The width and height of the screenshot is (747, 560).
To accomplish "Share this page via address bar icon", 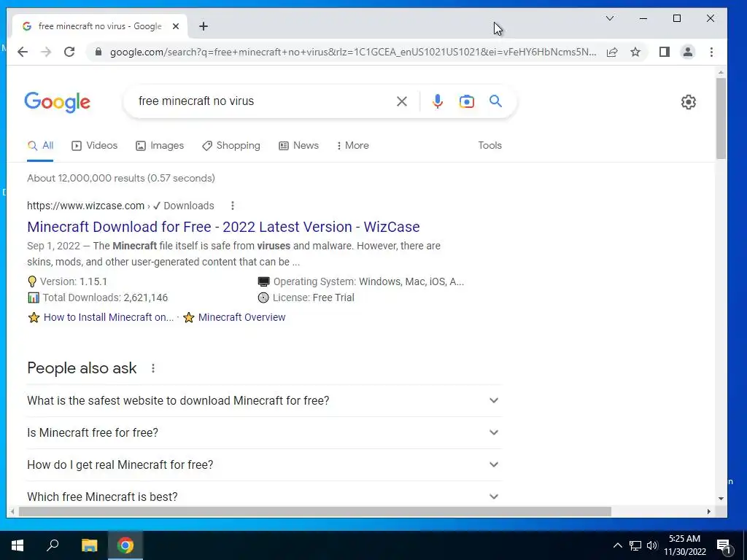I will pos(612,52).
